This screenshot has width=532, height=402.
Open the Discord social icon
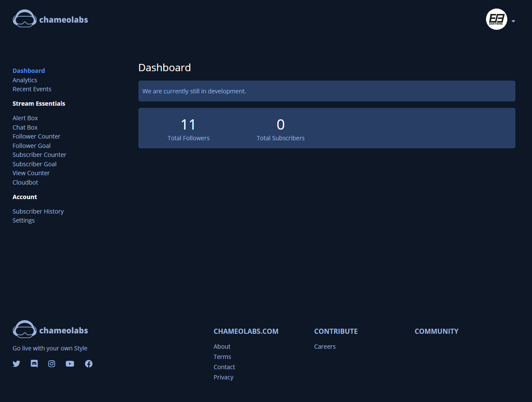34,363
